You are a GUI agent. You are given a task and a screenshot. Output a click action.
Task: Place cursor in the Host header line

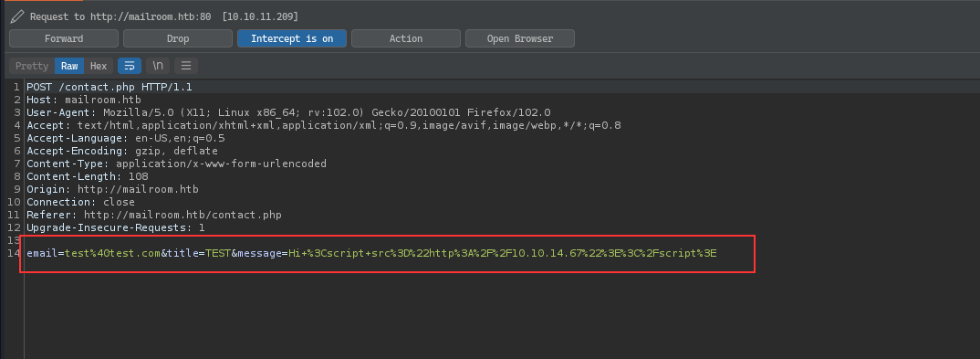[x=84, y=100]
